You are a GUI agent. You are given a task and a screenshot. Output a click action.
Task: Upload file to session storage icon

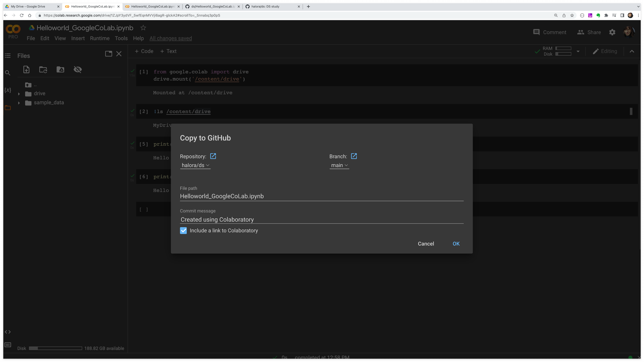coord(26,70)
